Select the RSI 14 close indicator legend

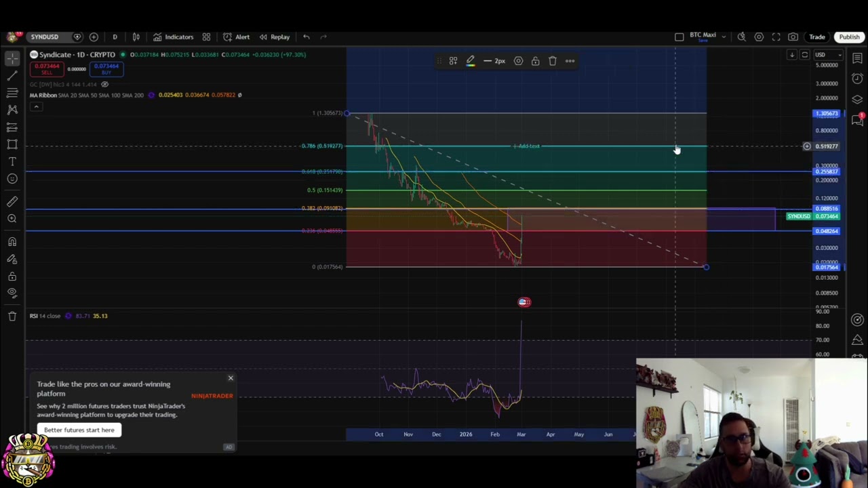(x=45, y=316)
